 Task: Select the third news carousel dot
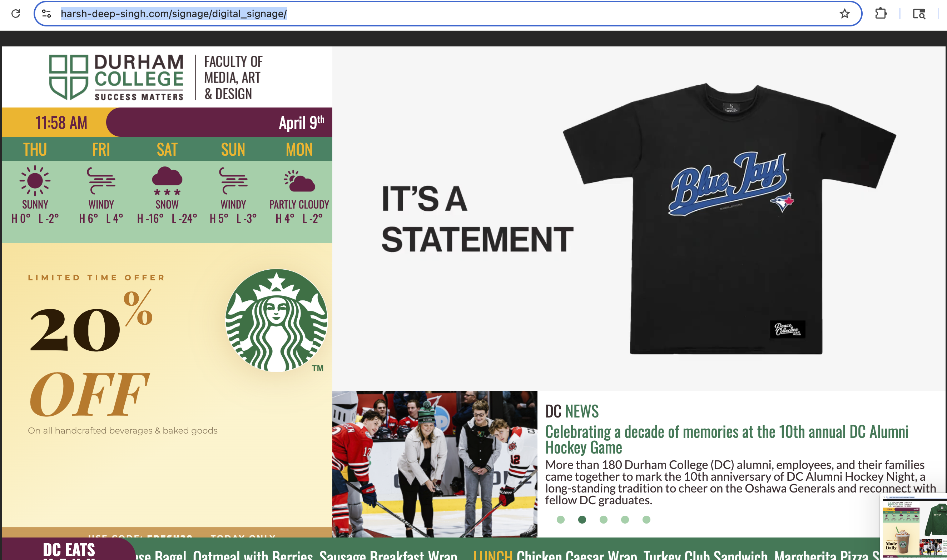[x=603, y=520]
